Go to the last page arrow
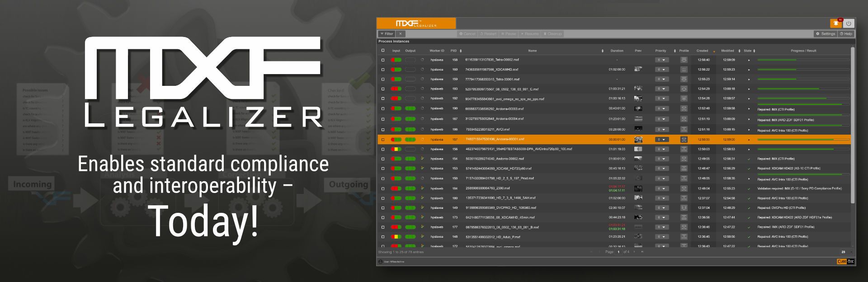 point(642,252)
